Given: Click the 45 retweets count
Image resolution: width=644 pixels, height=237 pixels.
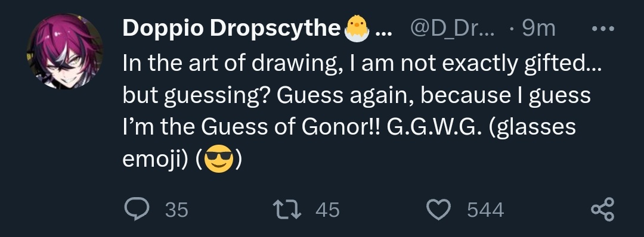Looking at the screenshot, I should [328, 210].
